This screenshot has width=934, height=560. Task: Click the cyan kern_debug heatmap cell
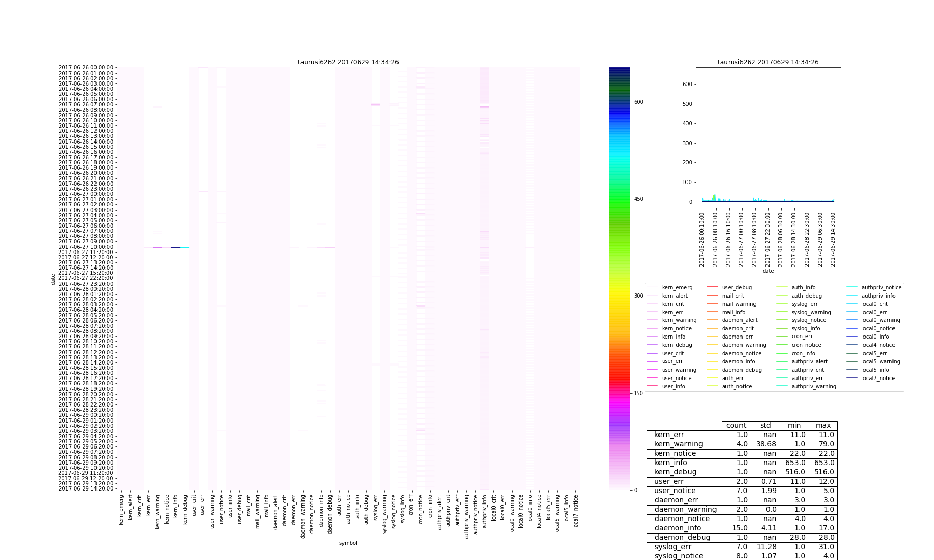185,248
